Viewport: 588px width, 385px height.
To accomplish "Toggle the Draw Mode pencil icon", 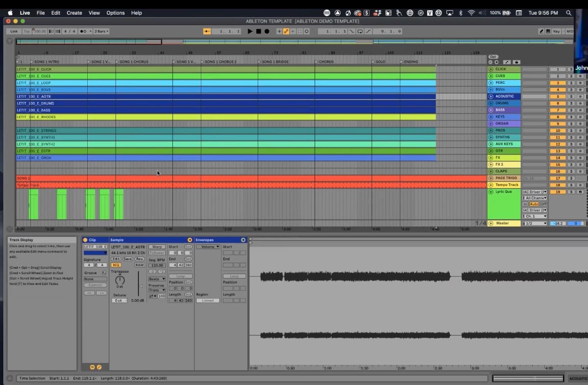I will click(541, 31).
